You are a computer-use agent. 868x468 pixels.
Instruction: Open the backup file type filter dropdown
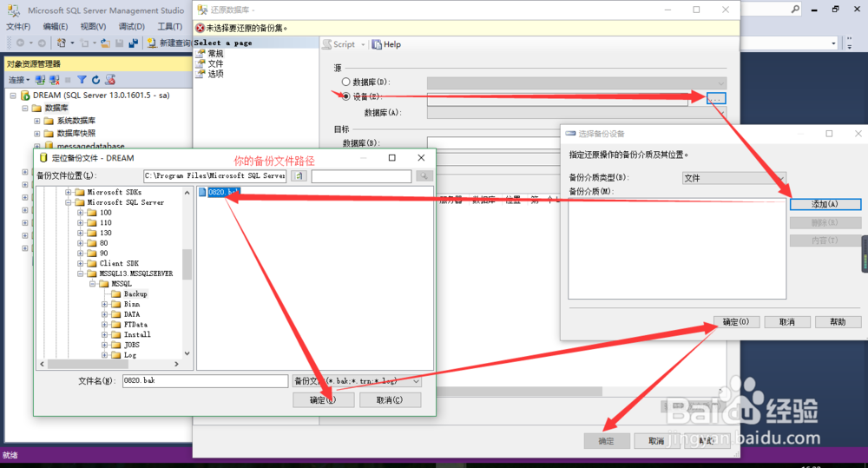click(x=416, y=381)
